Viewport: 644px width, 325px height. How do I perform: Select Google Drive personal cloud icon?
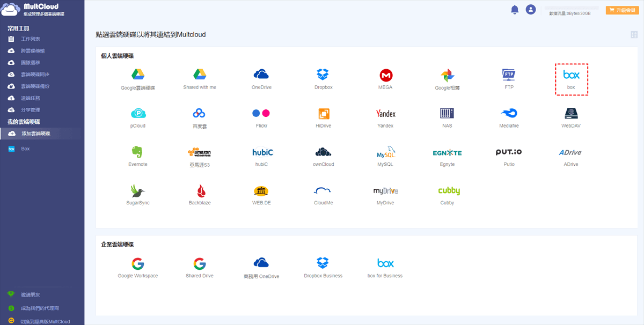coord(138,75)
